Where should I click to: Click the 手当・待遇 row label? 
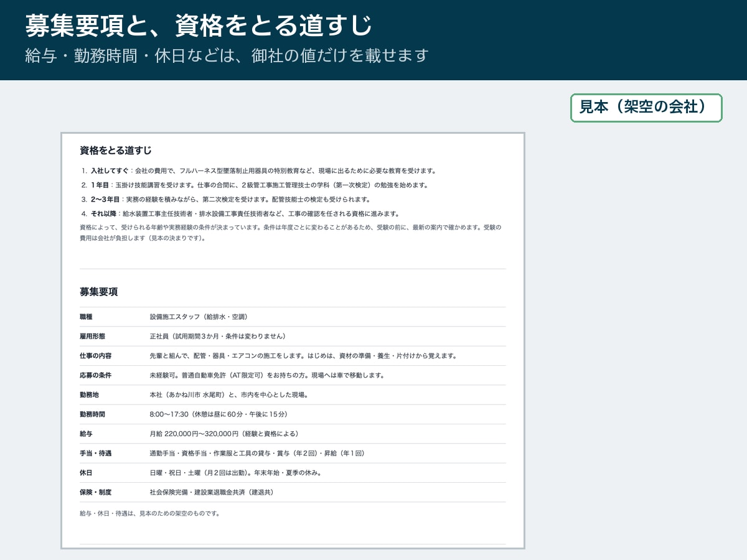[x=95, y=453]
